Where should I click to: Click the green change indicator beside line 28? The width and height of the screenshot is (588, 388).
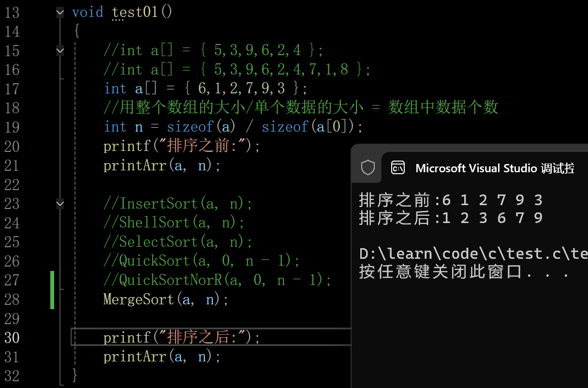tap(52, 299)
